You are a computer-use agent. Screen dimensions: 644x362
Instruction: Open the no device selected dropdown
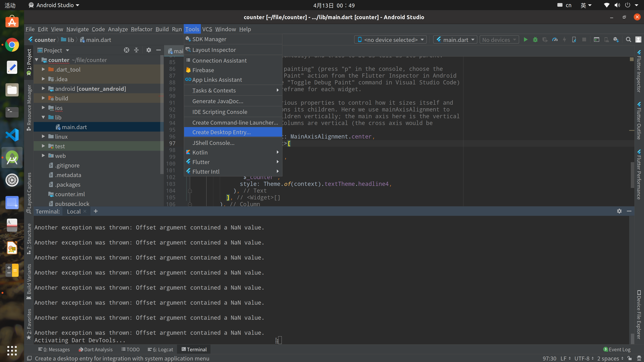click(x=390, y=40)
